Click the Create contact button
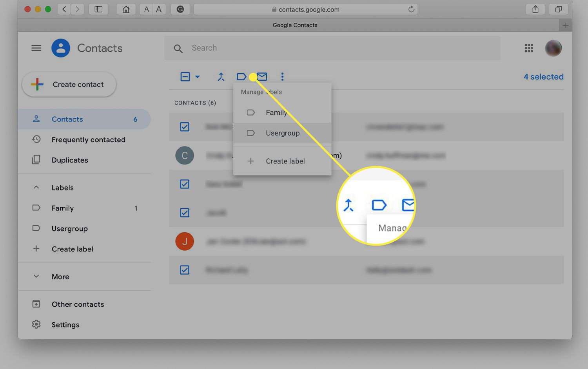The height and width of the screenshot is (369, 588). pos(69,84)
